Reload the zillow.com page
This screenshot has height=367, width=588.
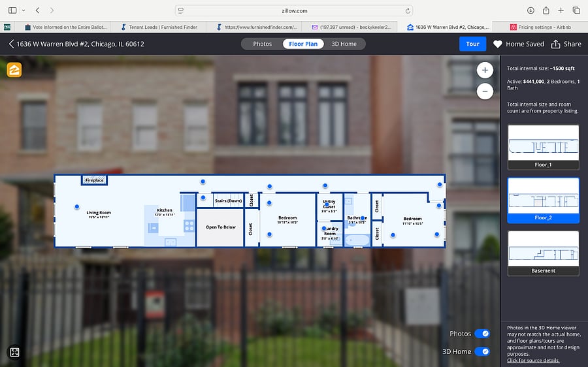coord(408,11)
